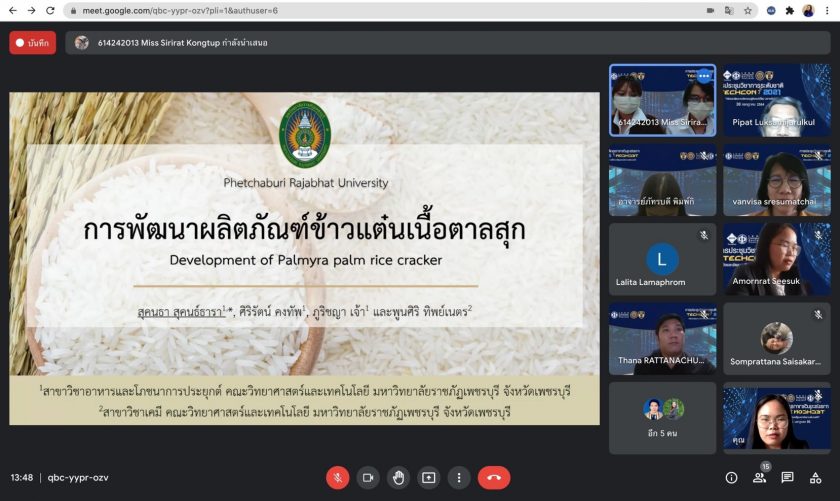Viewport: 840px width, 501px height.
Task: Open the chat panel with everyone
Action: pos(788,478)
